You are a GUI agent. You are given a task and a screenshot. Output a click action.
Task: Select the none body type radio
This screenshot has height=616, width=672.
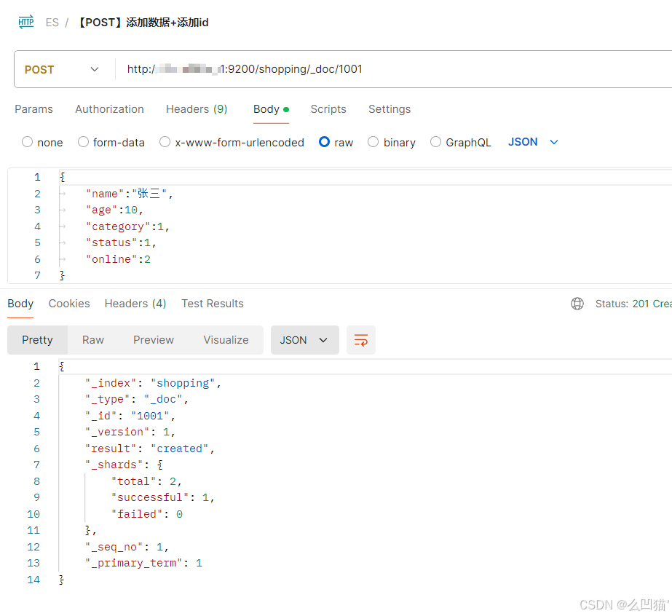point(28,142)
